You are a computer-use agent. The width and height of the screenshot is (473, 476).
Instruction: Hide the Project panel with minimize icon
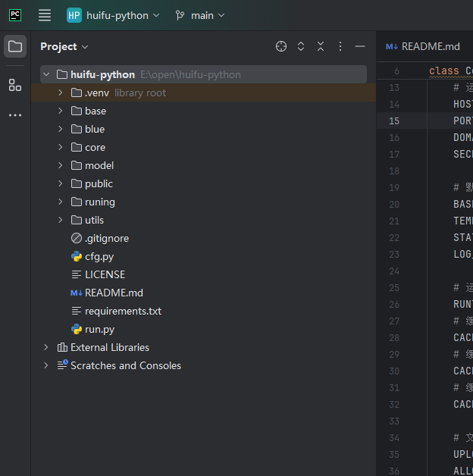[x=360, y=46]
